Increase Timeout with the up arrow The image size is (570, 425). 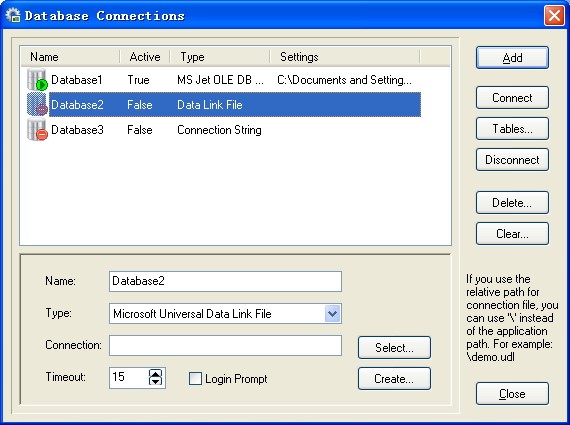point(156,373)
